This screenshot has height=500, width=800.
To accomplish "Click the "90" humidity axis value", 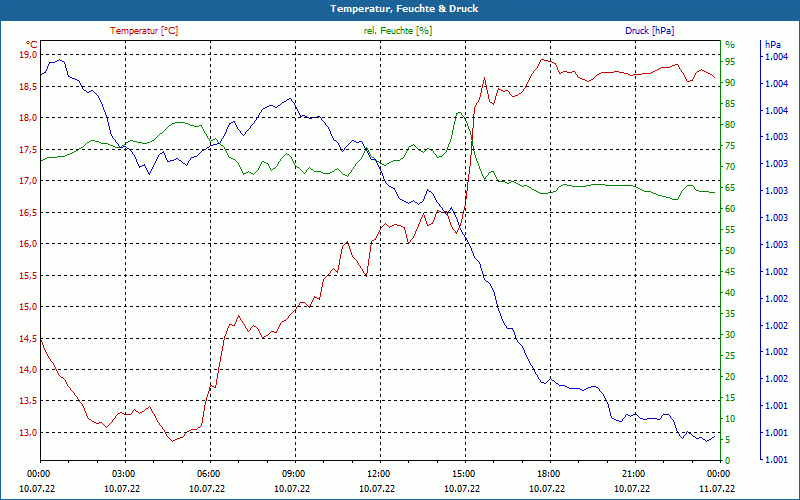I will click(x=730, y=83).
